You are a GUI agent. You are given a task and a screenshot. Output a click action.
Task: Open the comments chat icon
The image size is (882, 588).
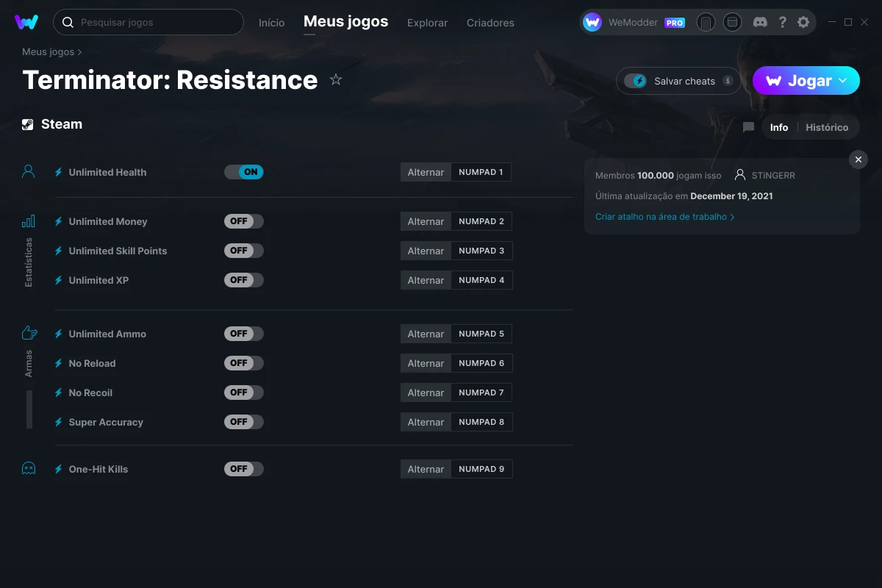tap(748, 127)
